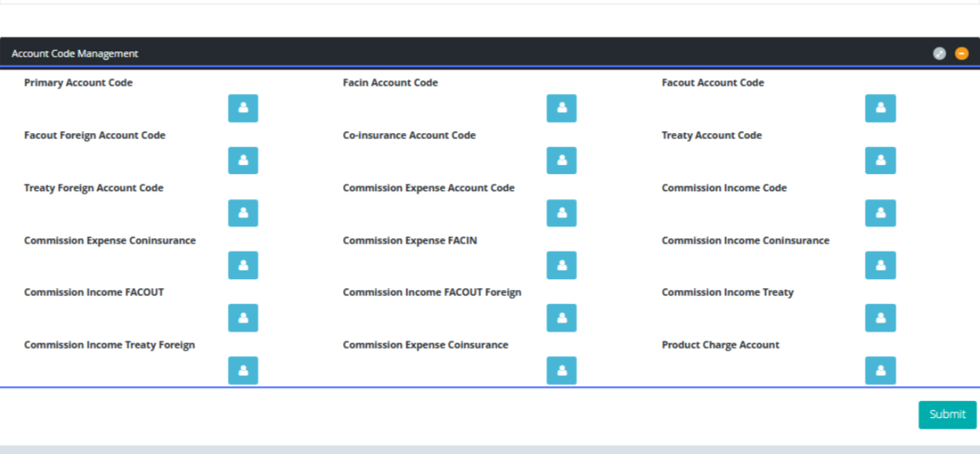
Task: Collapse the Account Code Management panel
Action: click(961, 54)
